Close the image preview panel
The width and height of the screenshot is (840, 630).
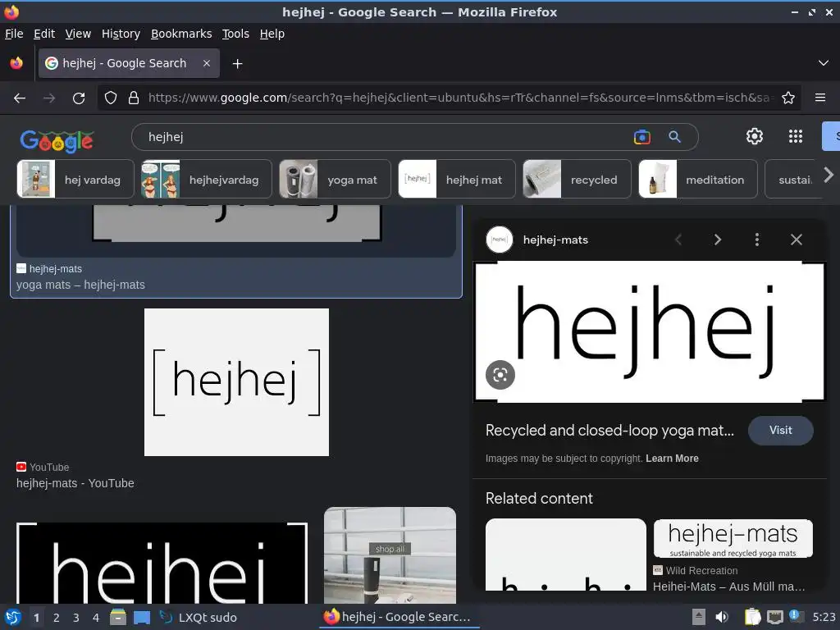point(797,240)
